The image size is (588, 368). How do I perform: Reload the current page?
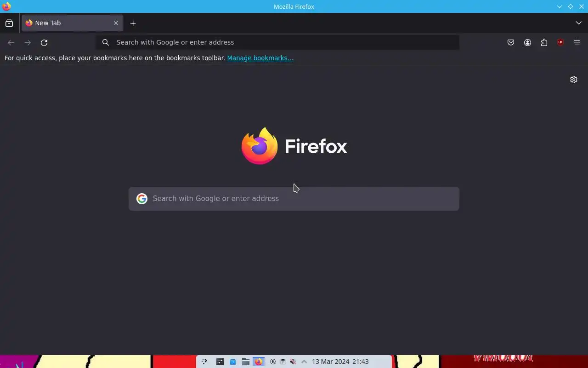(x=44, y=42)
